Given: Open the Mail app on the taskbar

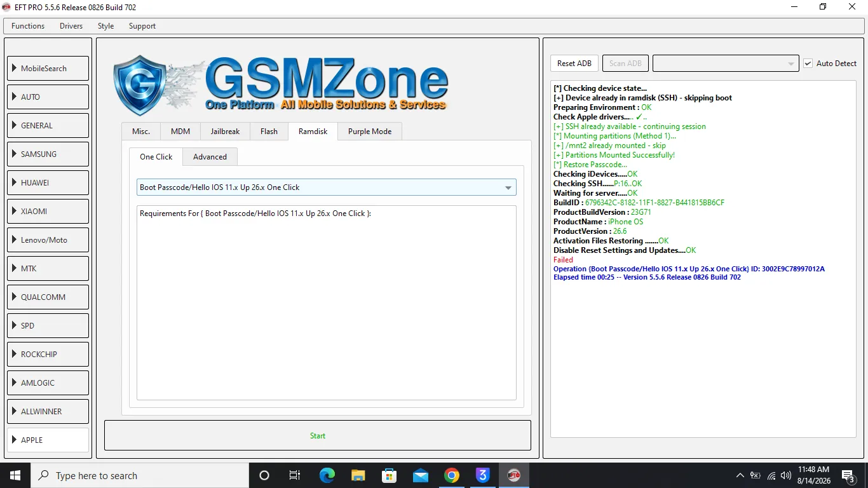Looking at the screenshot, I should (x=421, y=475).
